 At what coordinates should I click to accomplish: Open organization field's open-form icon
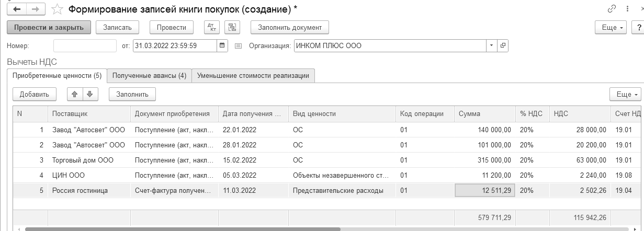(x=503, y=46)
